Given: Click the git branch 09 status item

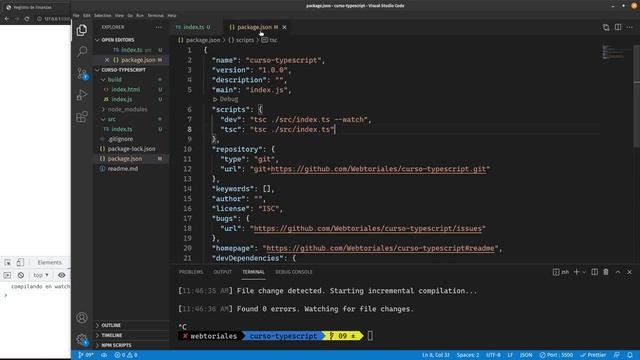Looking at the screenshot, I should tap(86, 355).
